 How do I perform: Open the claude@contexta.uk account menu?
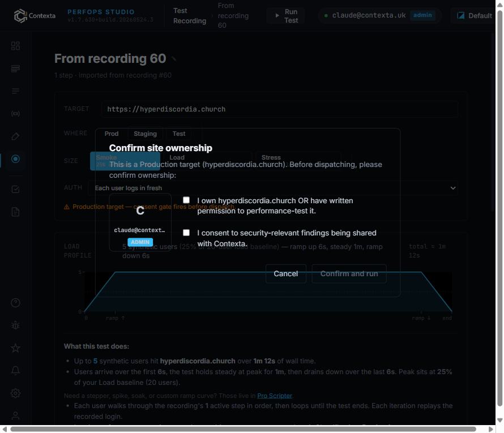click(379, 15)
